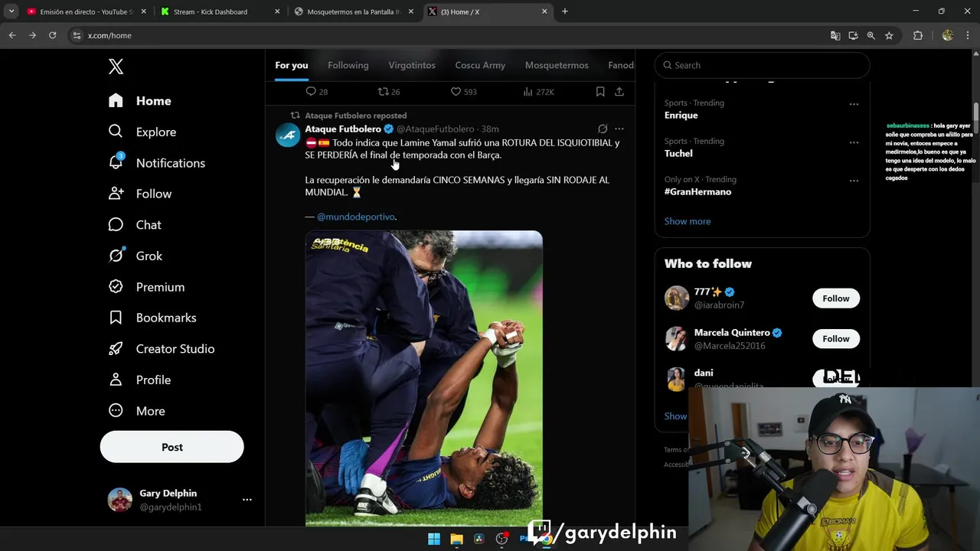
Task: Follow the 777 account @iarabroin7
Action: [x=836, y=298]
